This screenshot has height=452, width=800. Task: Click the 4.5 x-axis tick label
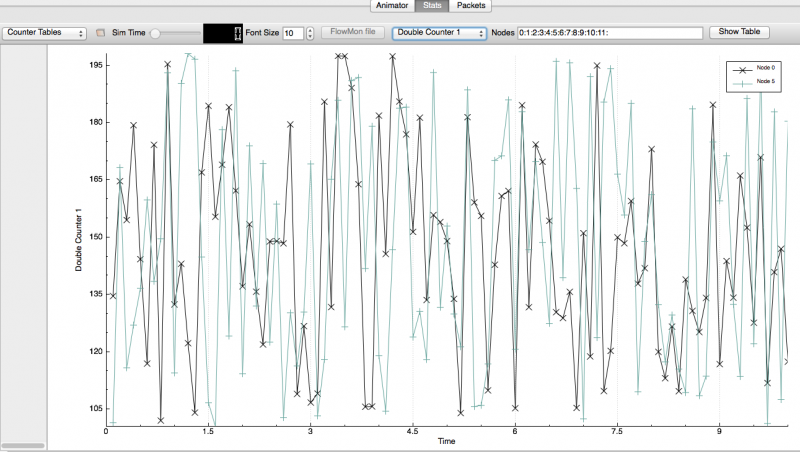(x=412, y=432)
